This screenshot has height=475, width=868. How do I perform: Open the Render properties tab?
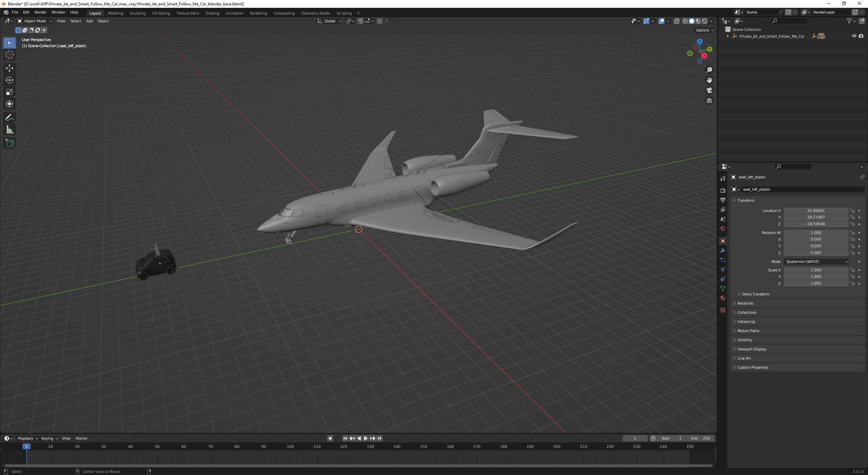(723, 190)
